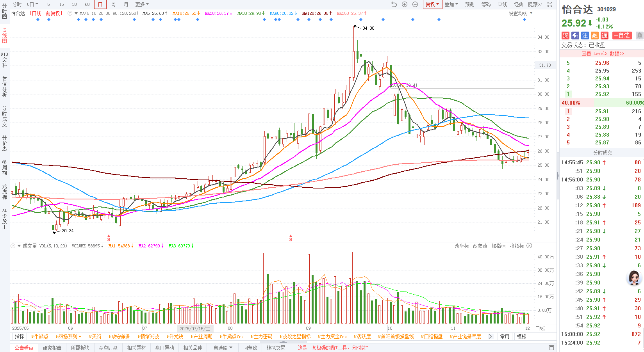Viewport: 644px width, 352px height.
Task: Open the 复权 dropdown
Action: 432,4
